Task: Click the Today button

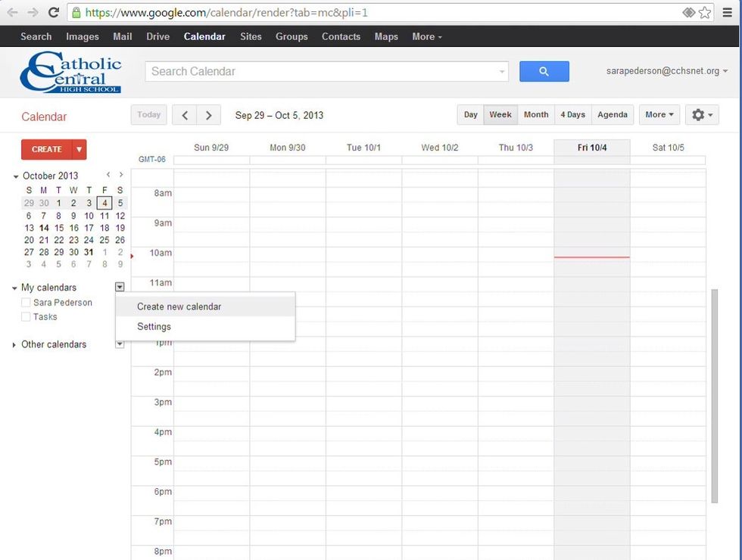Action: [148, 114]
